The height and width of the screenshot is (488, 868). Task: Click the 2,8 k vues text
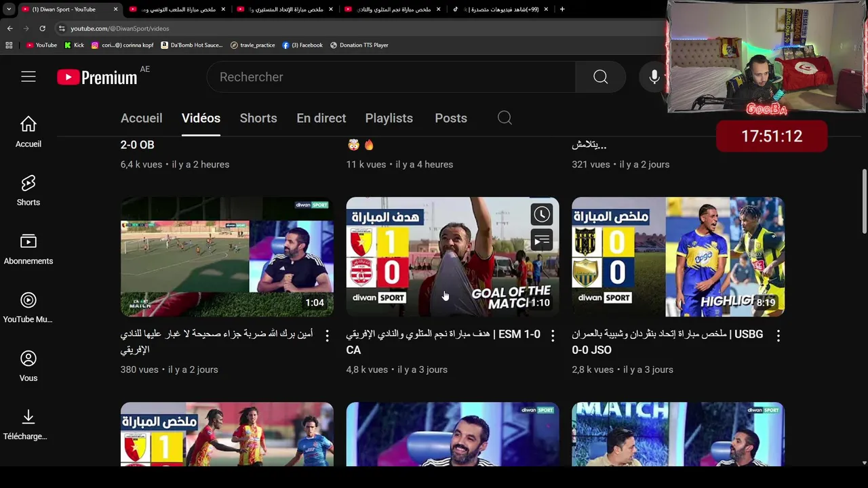coord(593,370)
